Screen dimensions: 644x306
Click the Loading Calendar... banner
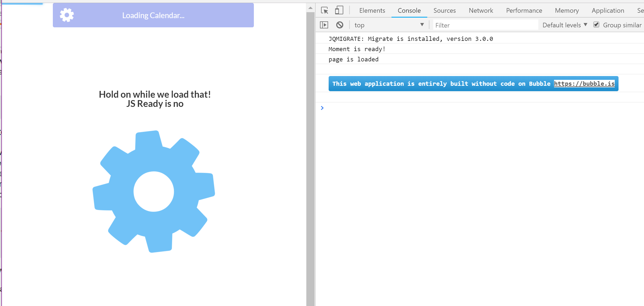153,15
